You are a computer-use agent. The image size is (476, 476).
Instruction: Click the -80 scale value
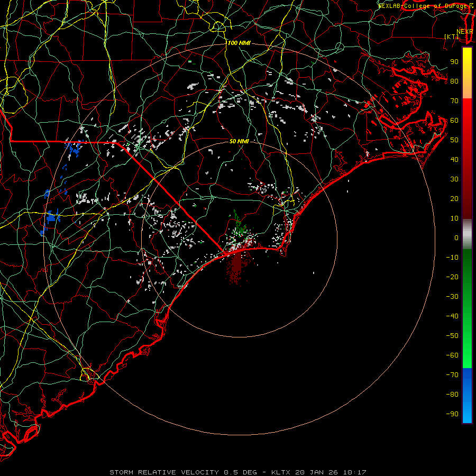452,395
